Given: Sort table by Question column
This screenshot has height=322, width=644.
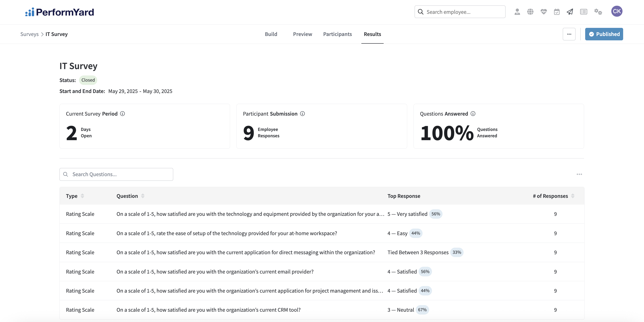Looking at the screenshot, I should [x=143, y=196].
